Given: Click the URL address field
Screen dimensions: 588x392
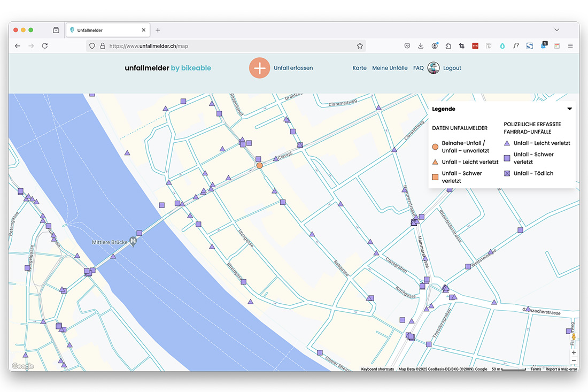Looking at the screenshot, I should [225, 46].
